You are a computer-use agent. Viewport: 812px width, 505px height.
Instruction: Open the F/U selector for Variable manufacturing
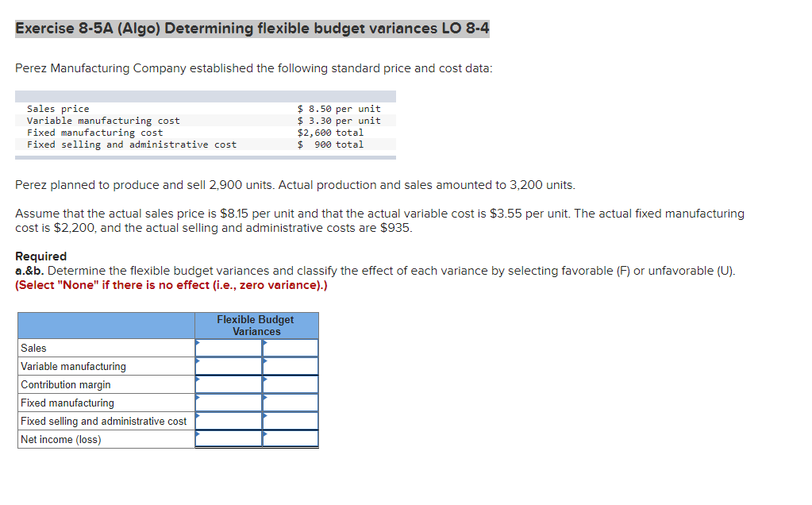tap(291, 366)
